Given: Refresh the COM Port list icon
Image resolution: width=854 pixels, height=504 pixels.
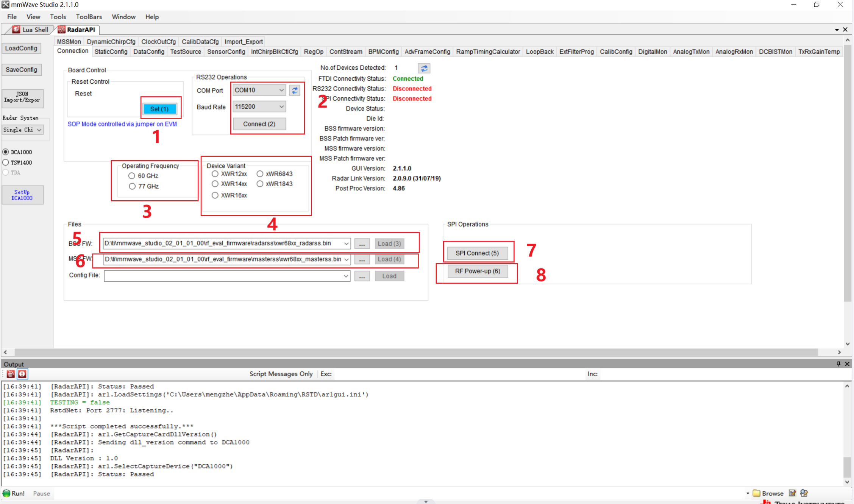Looking at the screenshot, I should 295,90.
